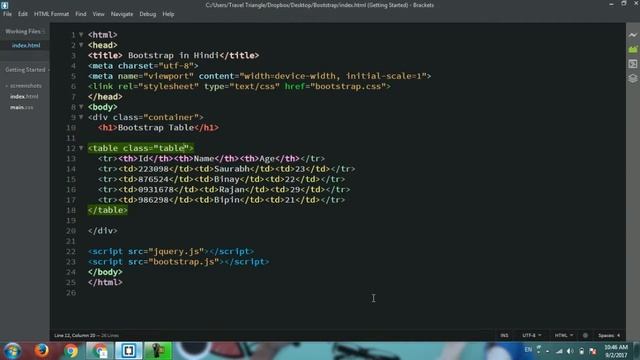Click the Bootstrap Table heading text on line 10

coord(156,128)
